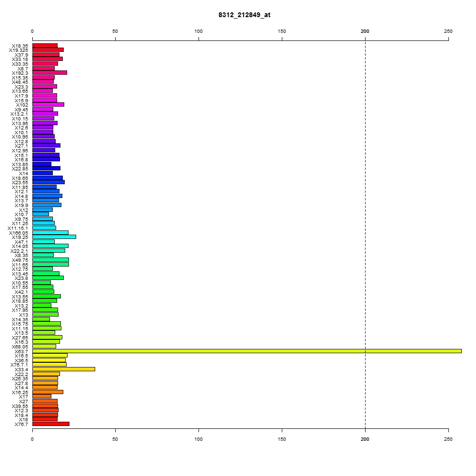Click the X18 row label
476x476 pixels.
[23, 420]
